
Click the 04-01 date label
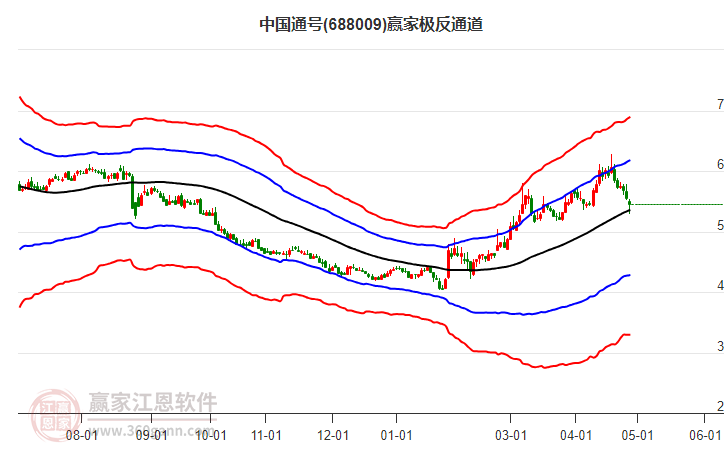576,436
